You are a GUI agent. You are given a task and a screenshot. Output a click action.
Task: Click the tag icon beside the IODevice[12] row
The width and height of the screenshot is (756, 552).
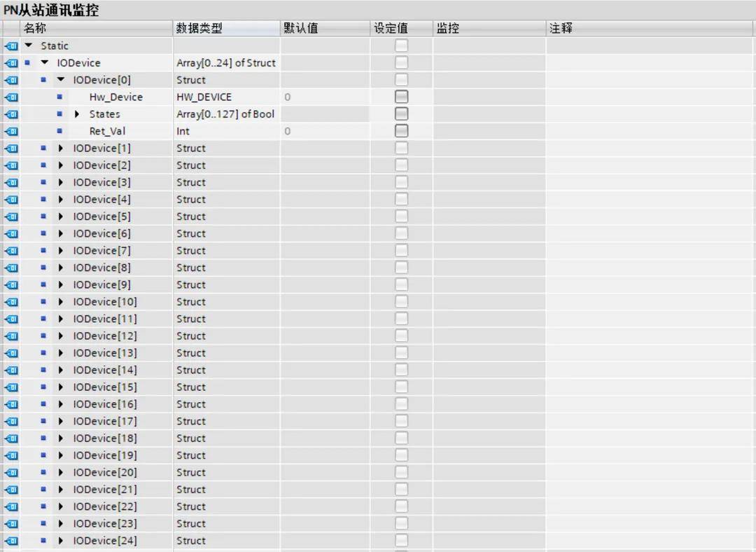(x=11, y=336)
